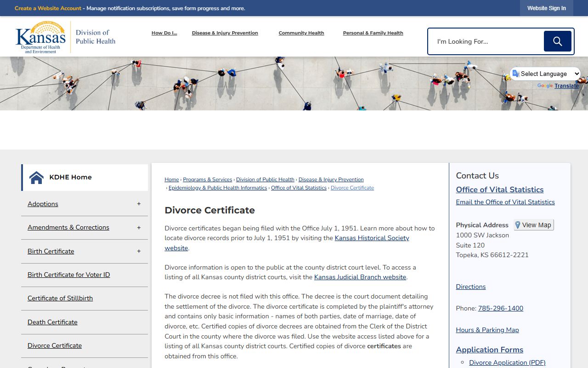Open Divorce Application (PDF) link
The image size is (588, 368).
[507, 362]
